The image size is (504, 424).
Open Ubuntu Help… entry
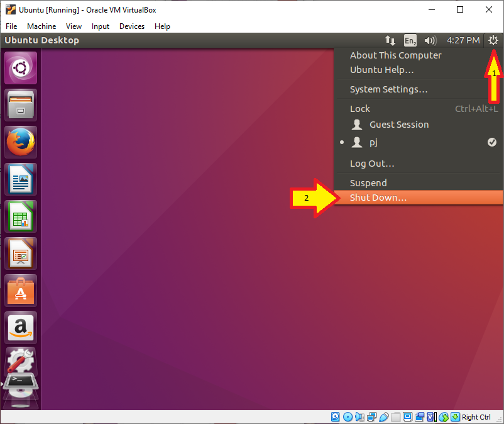418,70
